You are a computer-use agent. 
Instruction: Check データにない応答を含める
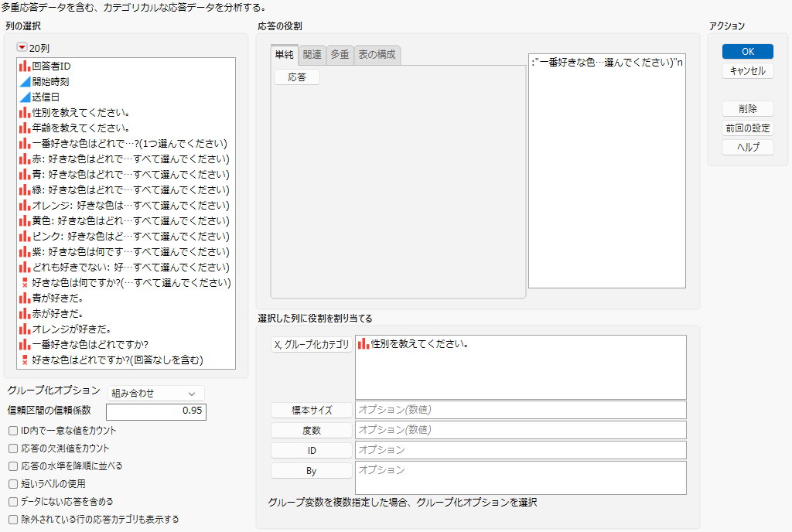13,502
